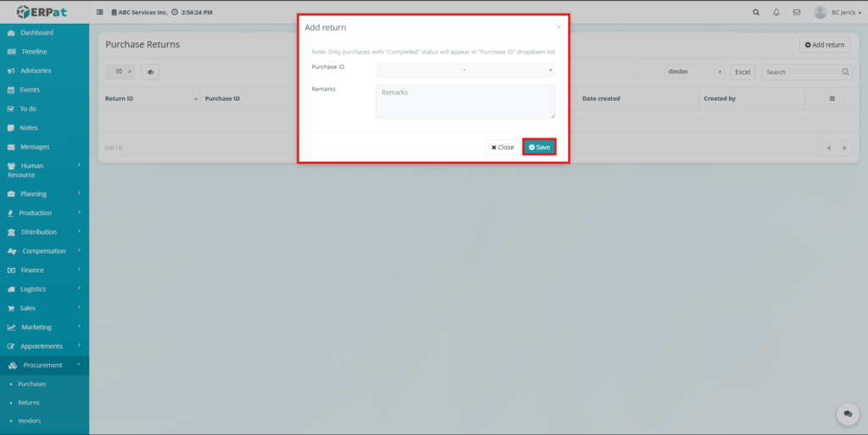Open notifications bell icon
Image resolution: width=868 pixels, height=435 pixels.
coord(776,12)
